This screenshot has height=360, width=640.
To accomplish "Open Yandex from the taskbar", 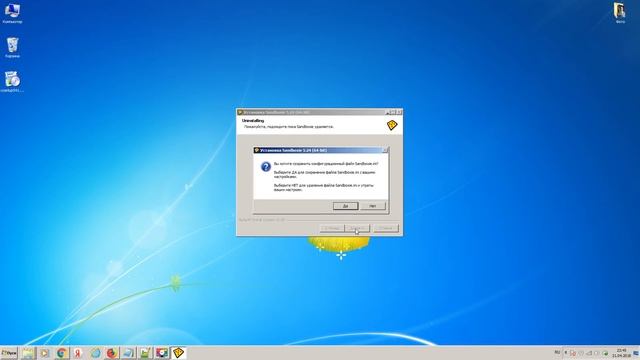I will [78, 353].
